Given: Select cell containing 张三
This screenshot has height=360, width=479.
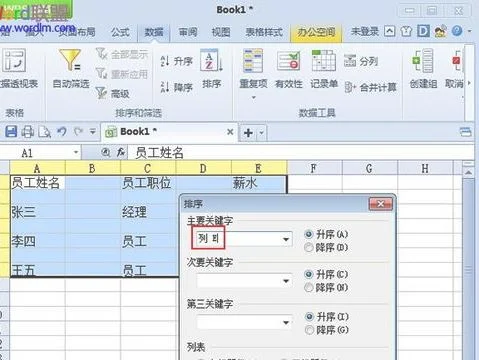Looking at the screenshot, I should [38, 212].
